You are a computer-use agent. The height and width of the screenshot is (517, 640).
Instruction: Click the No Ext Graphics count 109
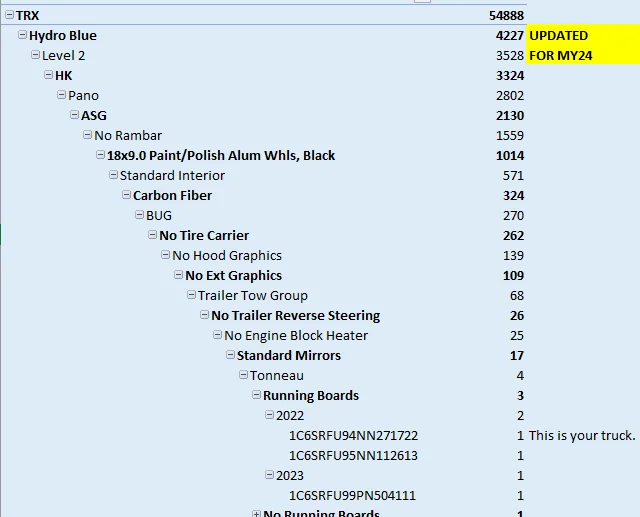(513, 275)
